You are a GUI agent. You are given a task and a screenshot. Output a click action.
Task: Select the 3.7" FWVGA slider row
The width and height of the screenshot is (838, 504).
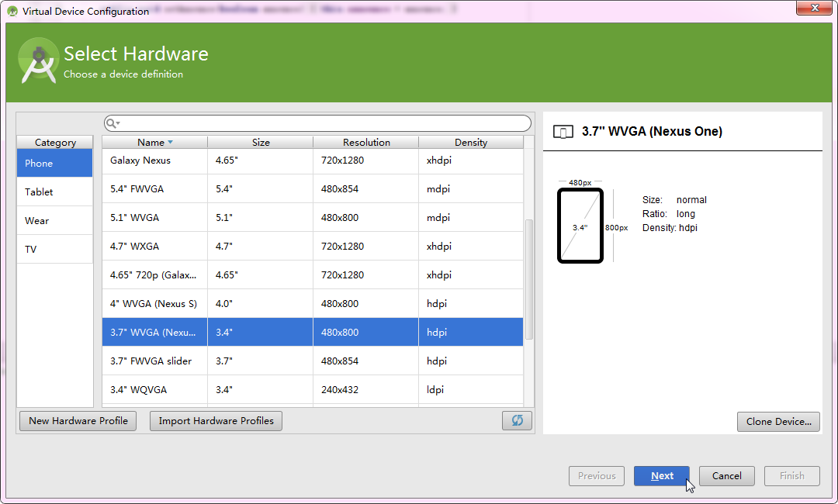pyautogui.click(x=313, y=361)
